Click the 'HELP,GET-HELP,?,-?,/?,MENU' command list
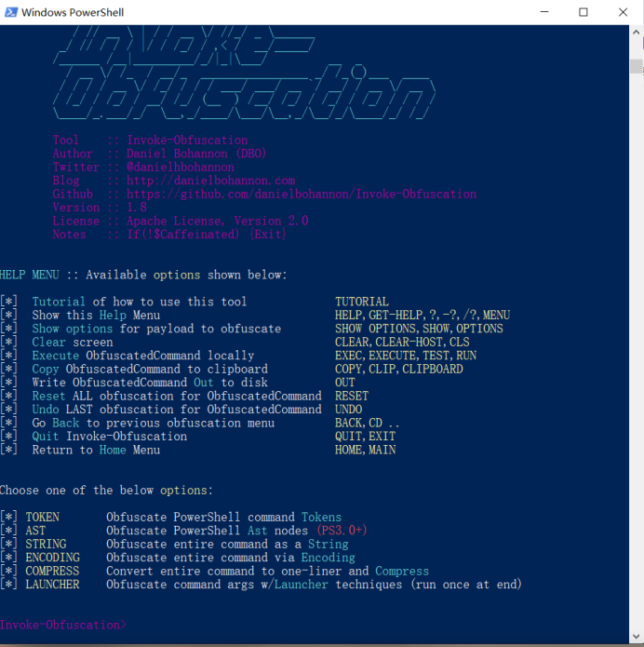 (423, 316)
